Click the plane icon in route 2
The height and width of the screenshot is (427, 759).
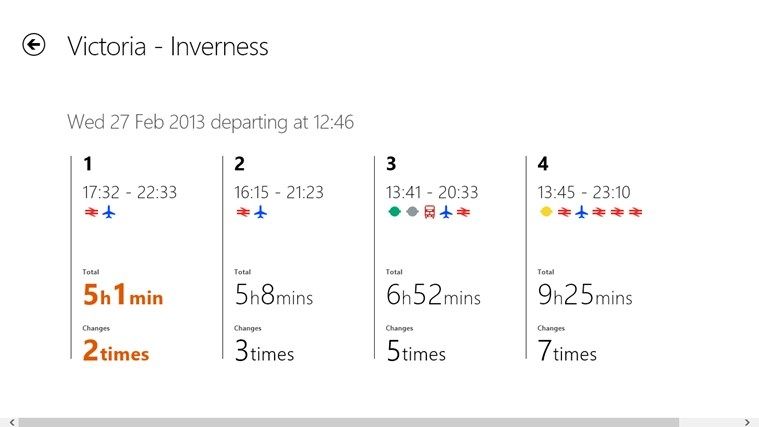click(x=260, y=212)
